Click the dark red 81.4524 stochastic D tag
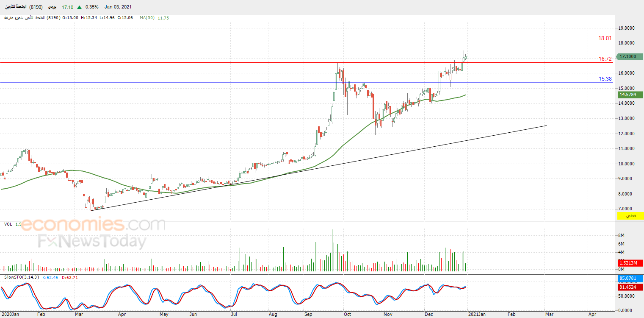Image resolution: width=644 pixels, height=318 pixels. pyautogui.click(x=630, y=287)
